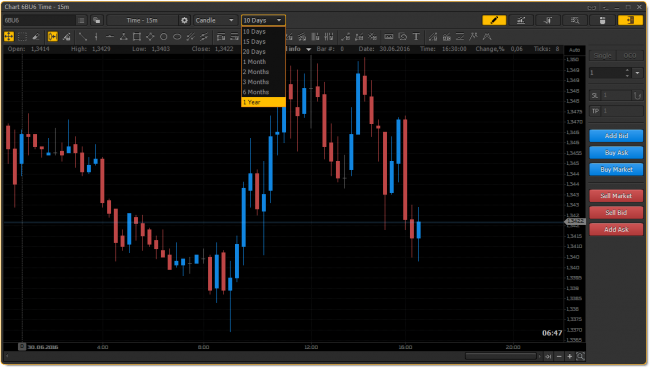Click the 6BU6 symbol input field
The width and height of the screenshot is (650, 368).
tap(39, 20)
